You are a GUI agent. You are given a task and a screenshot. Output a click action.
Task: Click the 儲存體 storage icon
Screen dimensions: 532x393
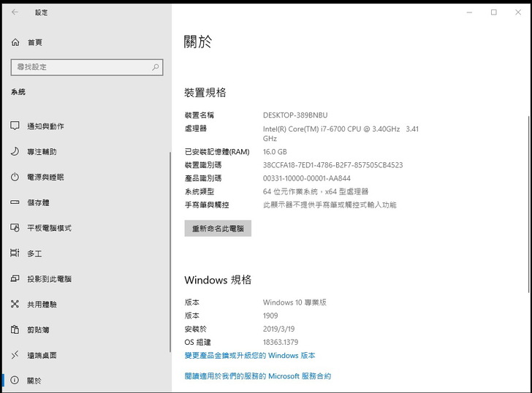tap(15, 202)
